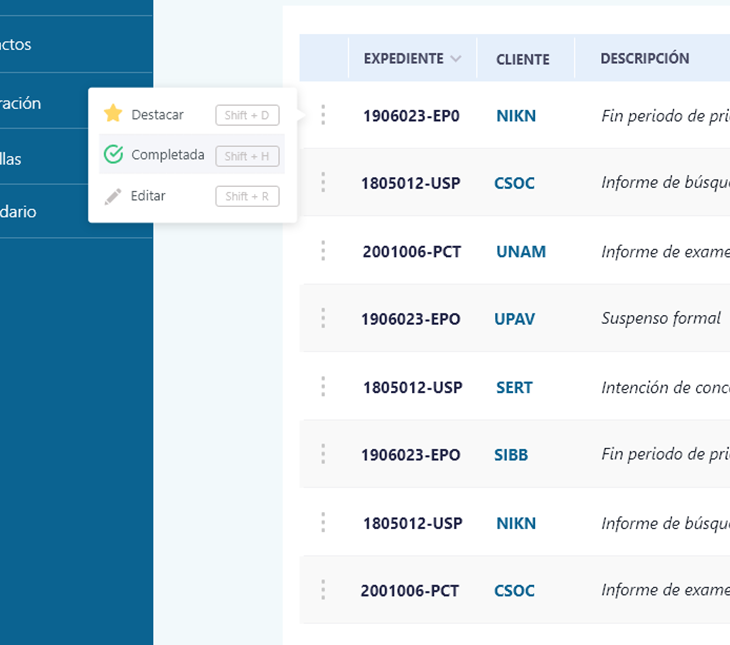
Task: Click the DESCRIPCIÓN column header
Action: click(x=645, y=58)
